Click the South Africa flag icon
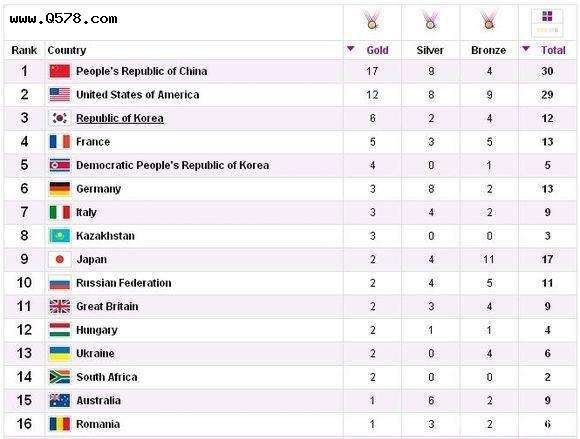This screenshot has width=580, height=439. point(60,377)
